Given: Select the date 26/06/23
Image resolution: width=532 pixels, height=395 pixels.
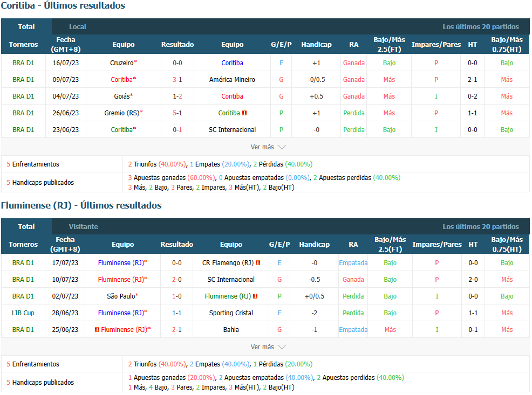Looking at the screenshot, I should [x=65, y=113].
